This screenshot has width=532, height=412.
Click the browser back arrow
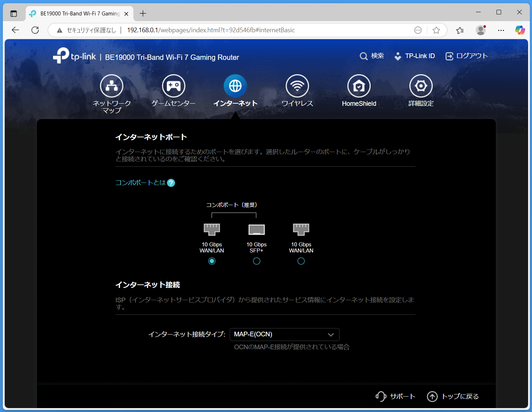pyautogui.click(x=15, y=30)
